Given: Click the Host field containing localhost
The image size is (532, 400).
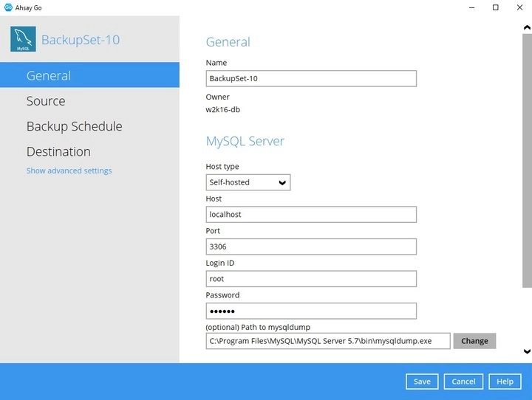Looking at the screenshot, I should 311,215.
